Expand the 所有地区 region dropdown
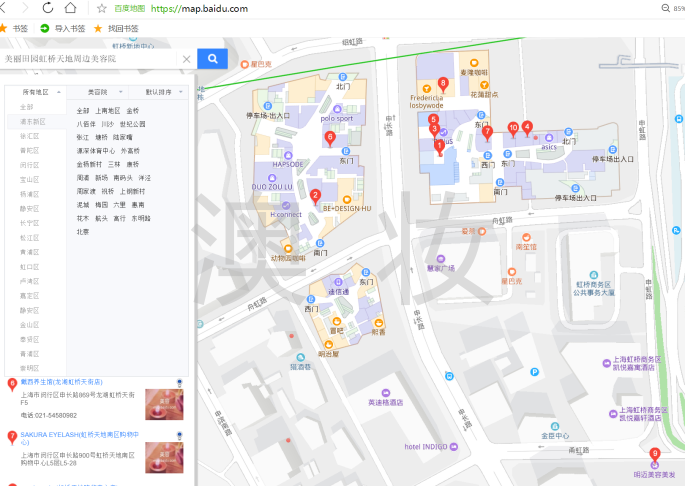The image size is (685, 486). pos(37,91)
